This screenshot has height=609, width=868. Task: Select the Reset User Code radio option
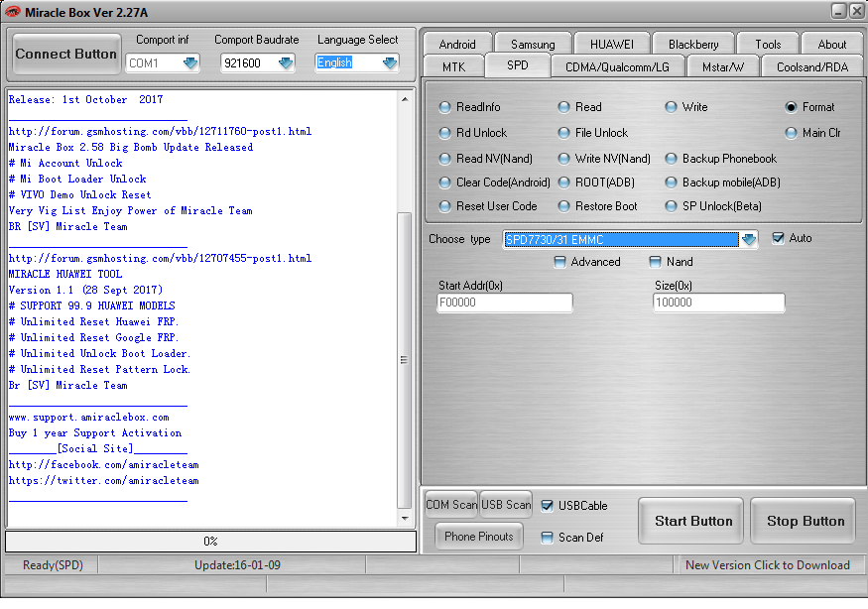(x=444, y=206)
